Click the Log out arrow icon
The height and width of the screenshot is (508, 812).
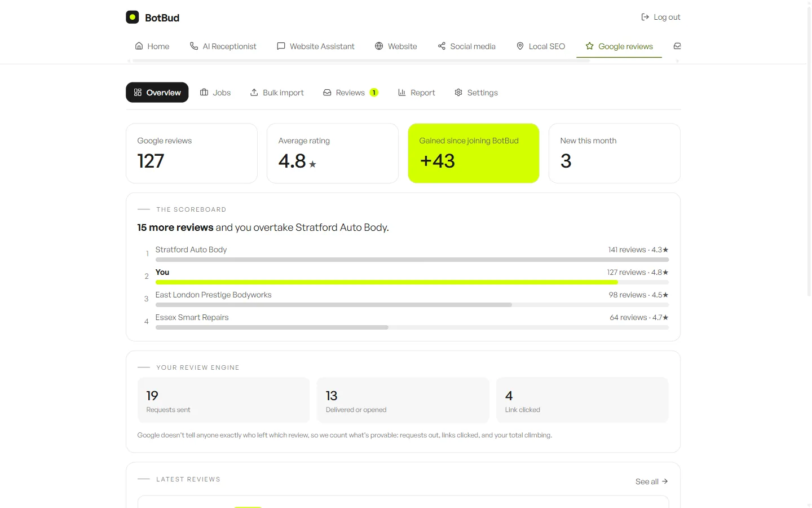645,17
